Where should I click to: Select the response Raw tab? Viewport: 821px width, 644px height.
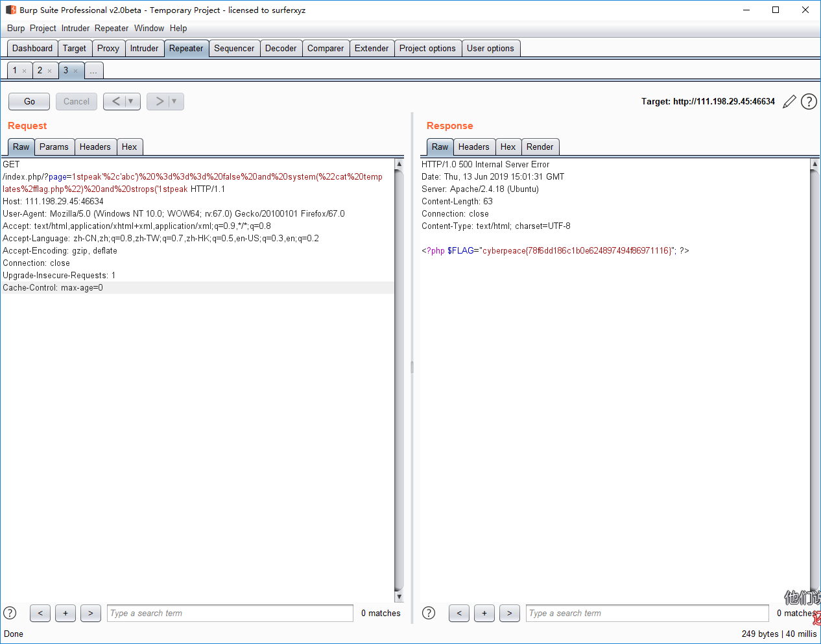coord(440,147)
